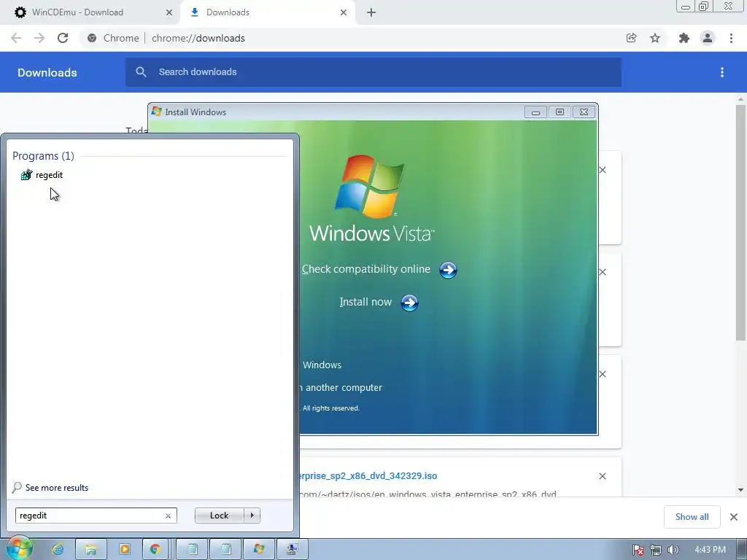Clear the Start menu search box text
Screen dimensions: 747x560
tap(168, 516)
